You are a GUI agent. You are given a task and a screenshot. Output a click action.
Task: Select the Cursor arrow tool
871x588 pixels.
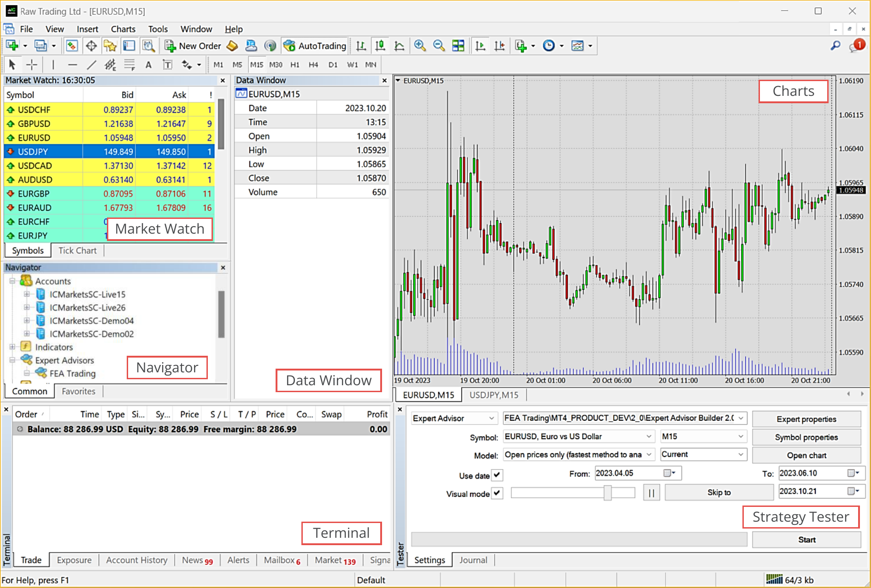point(12,65)
